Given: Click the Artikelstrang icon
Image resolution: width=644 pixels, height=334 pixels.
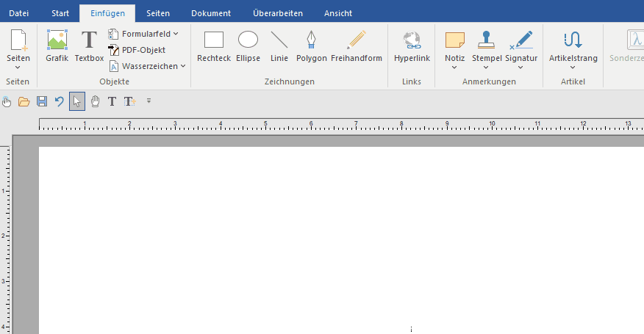Looking at the screenshot, I should click(x=573, y=40).
